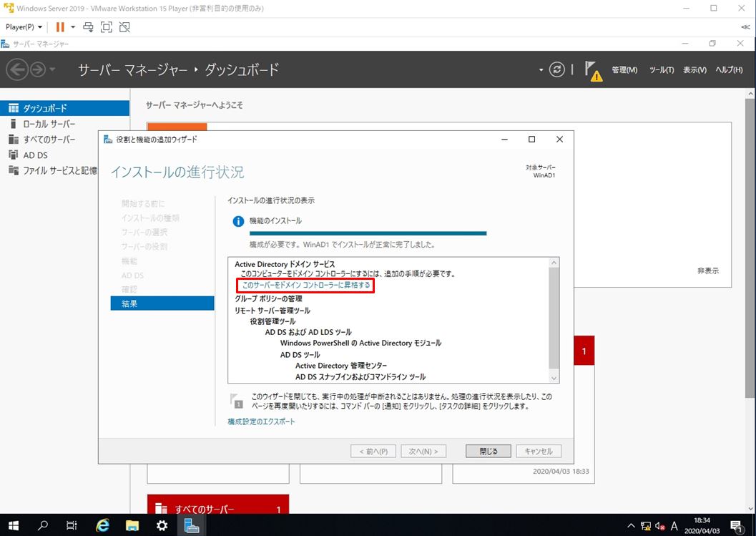Image resolution: width=756 pixels, height=536 pixels.
Task: Select the 結果 step in wizard sidebar
Action: pyautogui.click(x=162, y=303)
